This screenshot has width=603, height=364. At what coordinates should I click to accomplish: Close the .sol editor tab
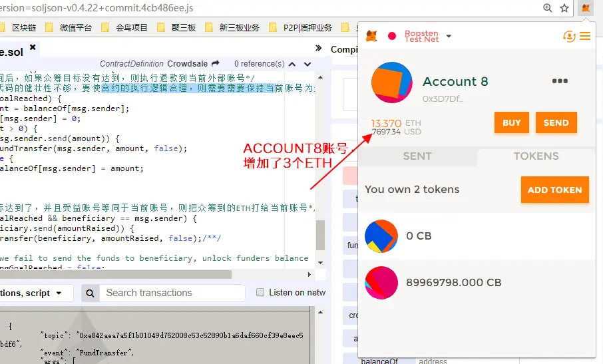[x=33, y=47]
